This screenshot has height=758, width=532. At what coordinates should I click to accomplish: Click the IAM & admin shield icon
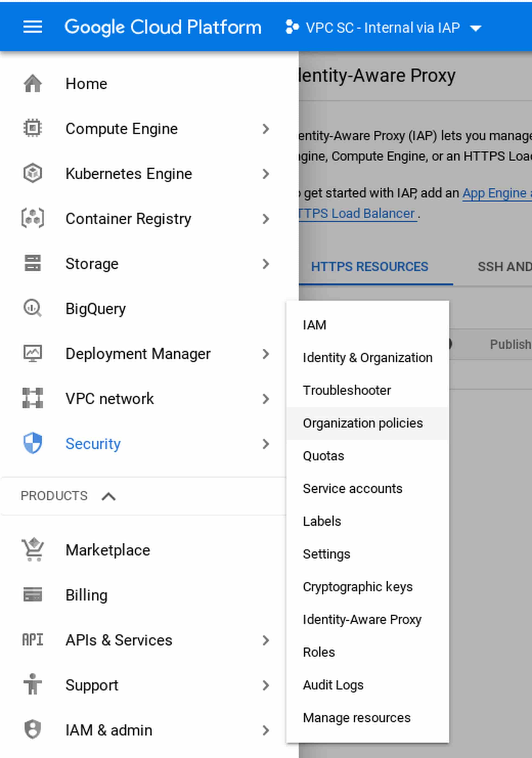[33, 729]
